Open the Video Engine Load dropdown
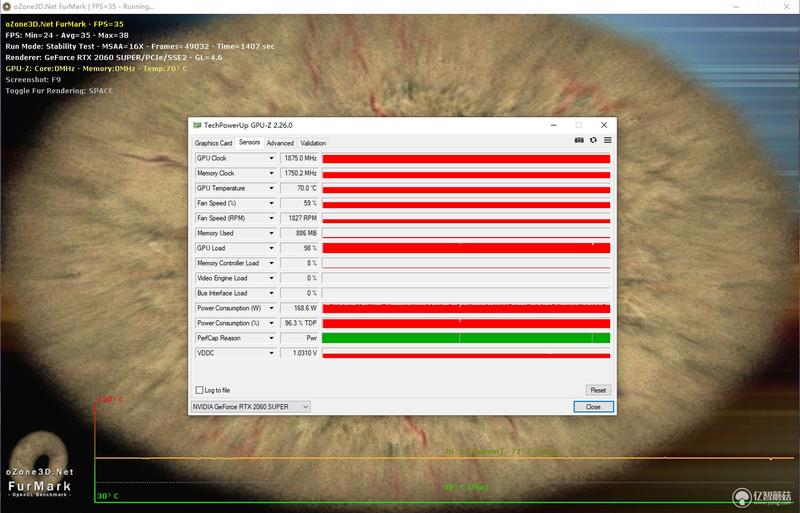 tap(271, 278)
